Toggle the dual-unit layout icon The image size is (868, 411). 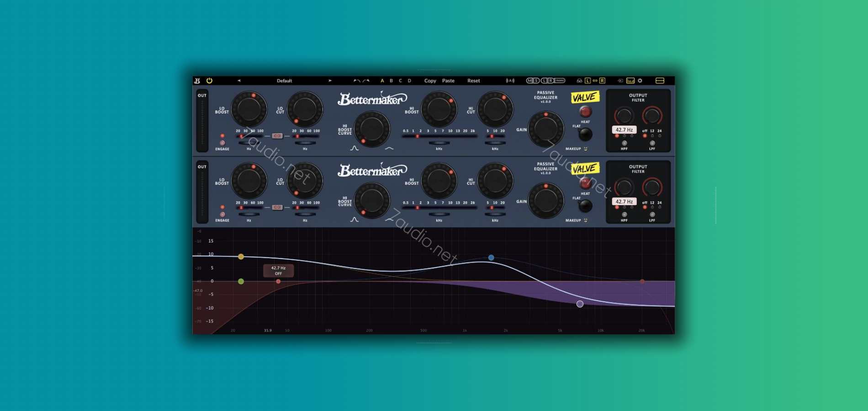[x=660, y=80]
